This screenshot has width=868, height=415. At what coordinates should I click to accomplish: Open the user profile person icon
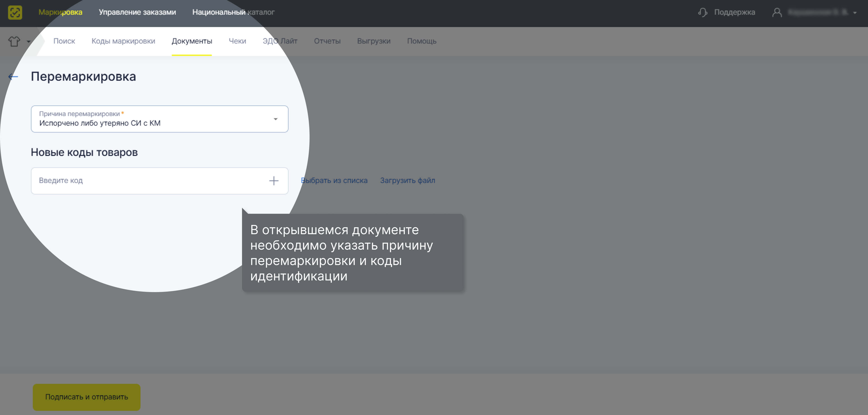point(777,12)
